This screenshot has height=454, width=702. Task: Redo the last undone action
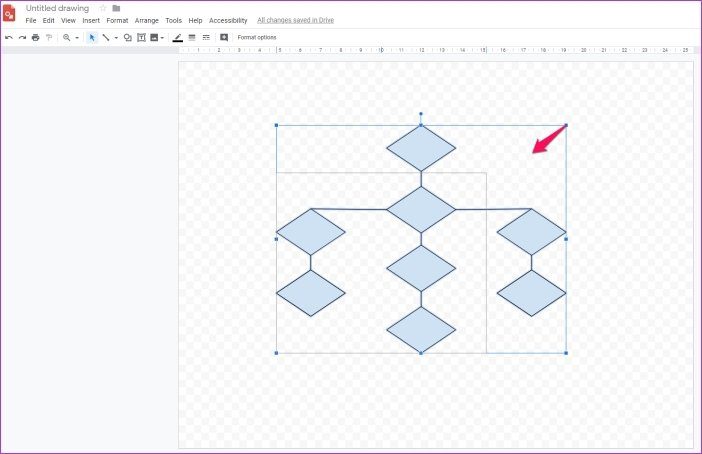tap(22, 38)
